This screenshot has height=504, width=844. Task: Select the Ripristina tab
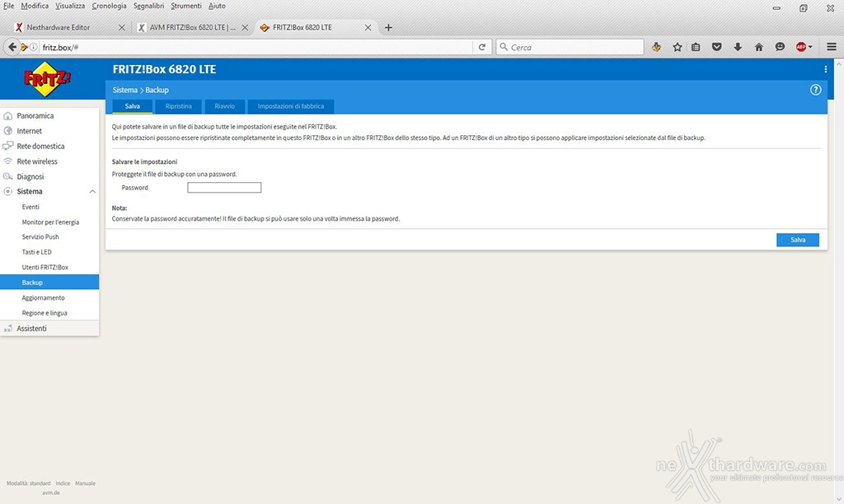coord(178,106)
